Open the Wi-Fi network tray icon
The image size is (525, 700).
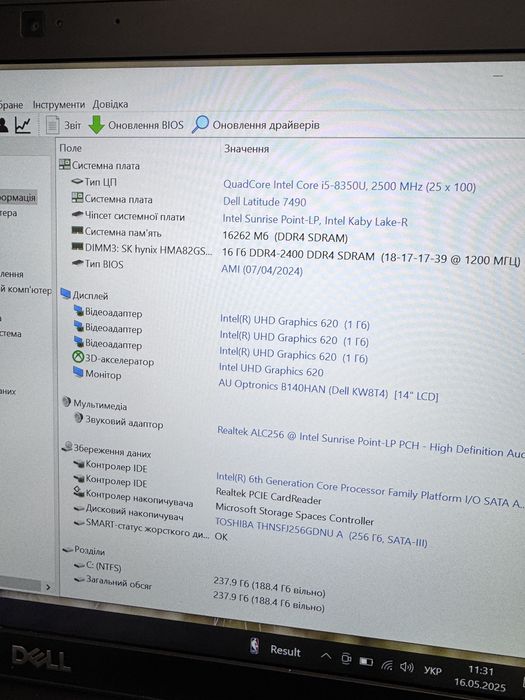(x=387, y=665)
